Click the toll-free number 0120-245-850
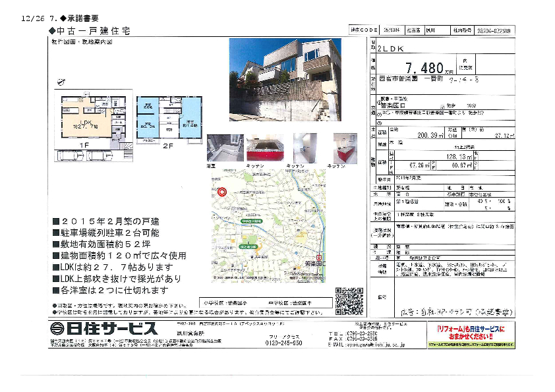This screenshot has height=392, width=555. (x=283, y=343)
